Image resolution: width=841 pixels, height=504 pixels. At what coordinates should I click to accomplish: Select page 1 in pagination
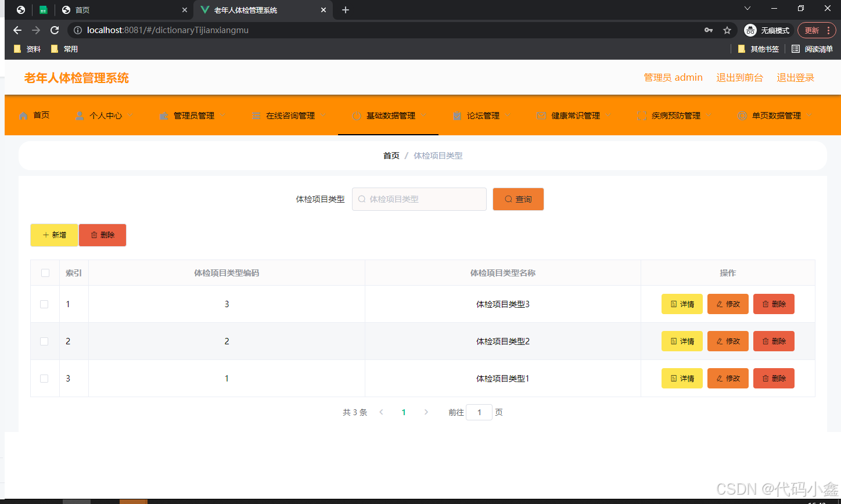(404, 412)
